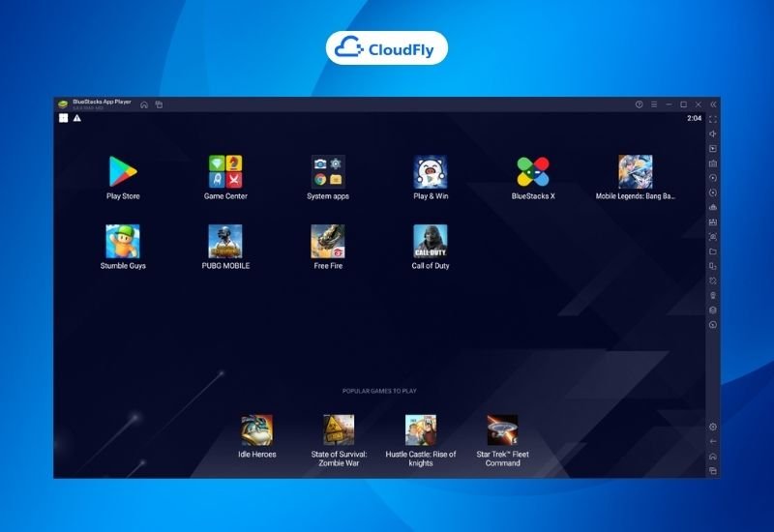Click the clock showing 2:04
The height and width of the screenshot is (532, 774).
point(694,118)
